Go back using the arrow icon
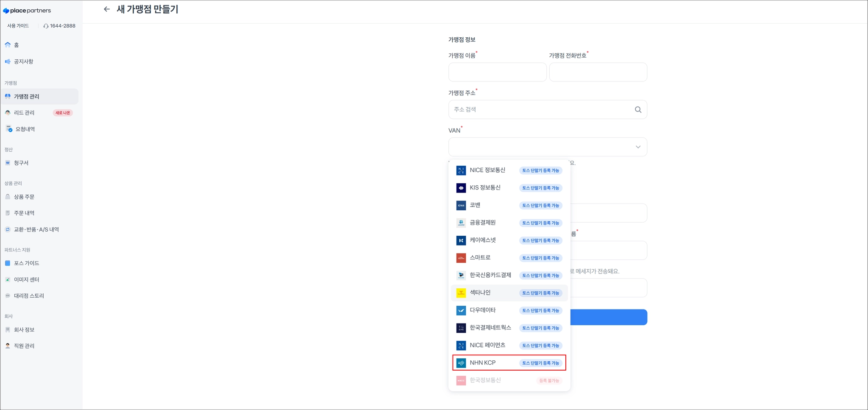Screen dimensions: 868x410 [107, 9]
